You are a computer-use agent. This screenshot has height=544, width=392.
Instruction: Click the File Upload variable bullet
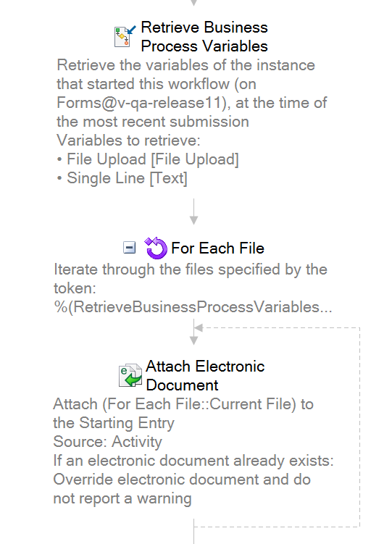click(x=148, y=159)
